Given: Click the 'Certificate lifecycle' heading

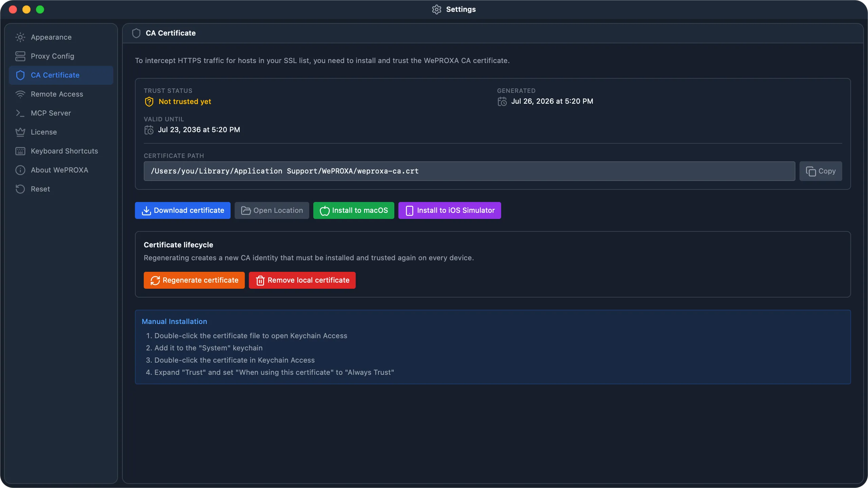Looking at the screenshot, I should [x=178, y=245].
